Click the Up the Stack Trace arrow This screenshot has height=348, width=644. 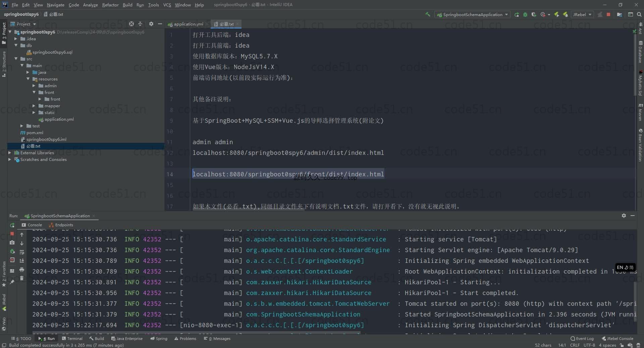click(22, 235)
